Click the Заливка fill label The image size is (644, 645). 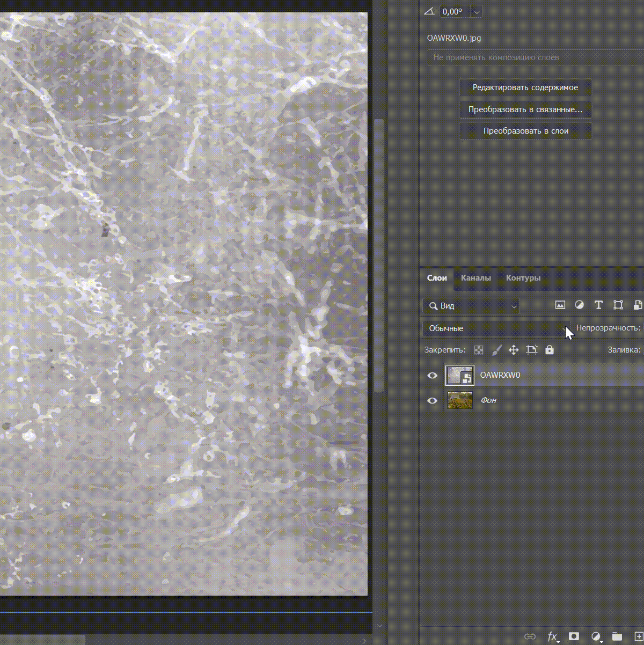click(x=624, y=350)
